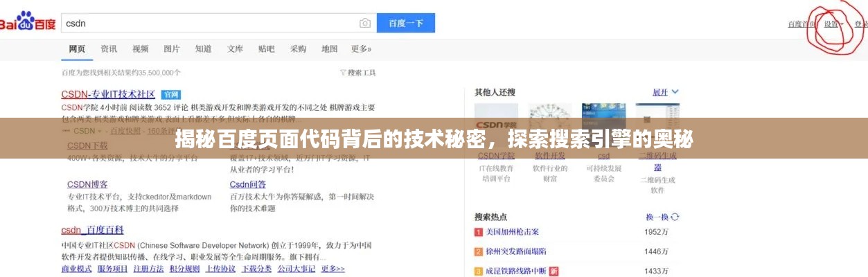Click the rank 2 badge icon
This screenshot has width=868, height=277.
click(x=479, y=251)
